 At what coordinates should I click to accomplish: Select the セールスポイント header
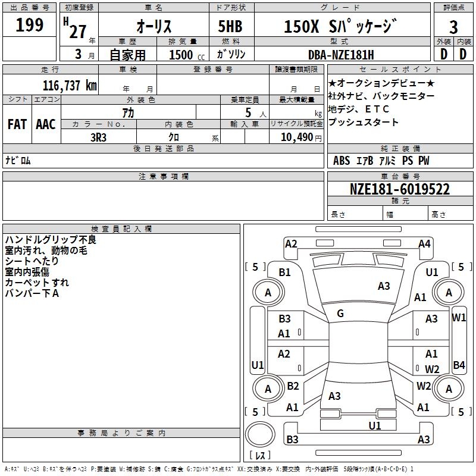(x=400, y=69)
